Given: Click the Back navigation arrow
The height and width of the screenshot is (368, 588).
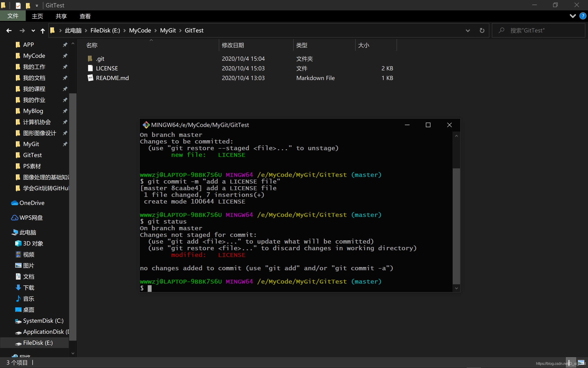Looking at the screenshot, I should [x=9, y=30].
